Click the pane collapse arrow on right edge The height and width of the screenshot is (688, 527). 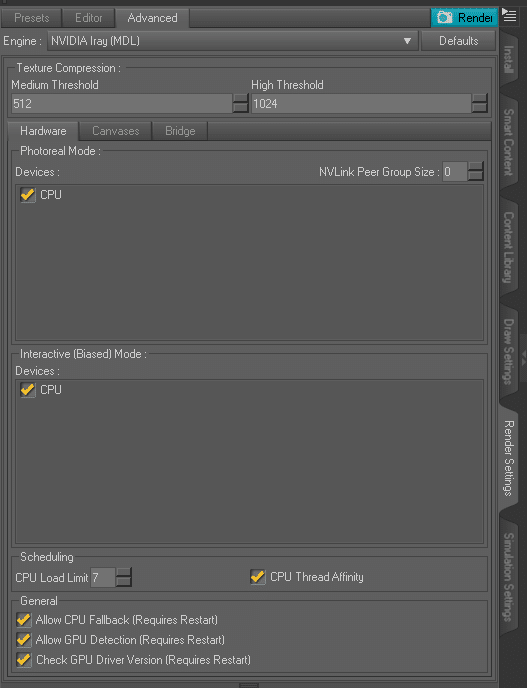(x=523, y=357)
